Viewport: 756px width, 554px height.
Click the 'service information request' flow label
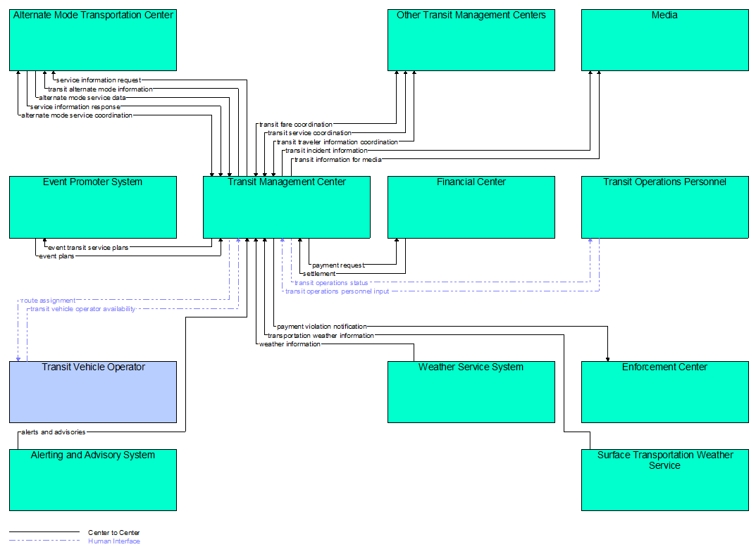click(99, 80)
